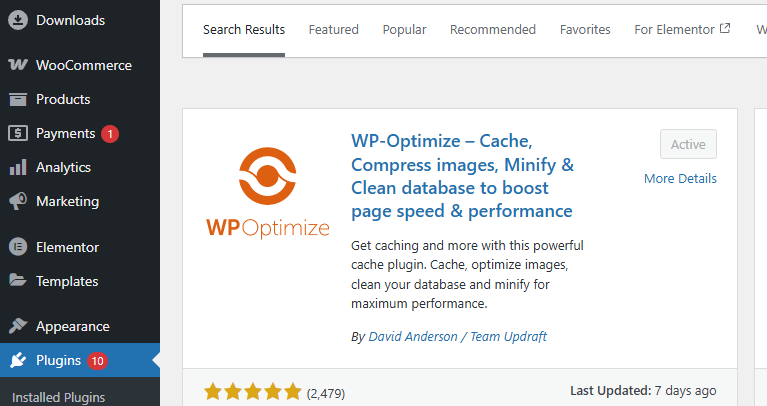
Task: Open the For Elementor external tab
Action: pos(682,30)
